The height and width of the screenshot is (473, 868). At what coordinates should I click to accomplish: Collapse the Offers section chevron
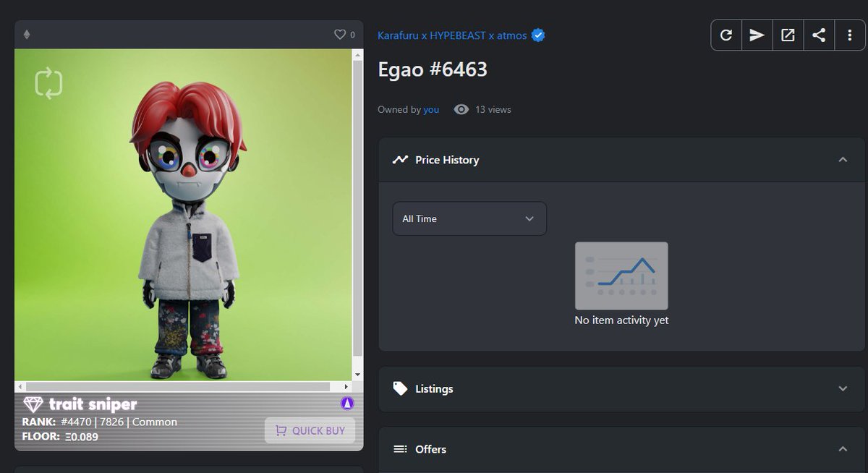(843, 449)
